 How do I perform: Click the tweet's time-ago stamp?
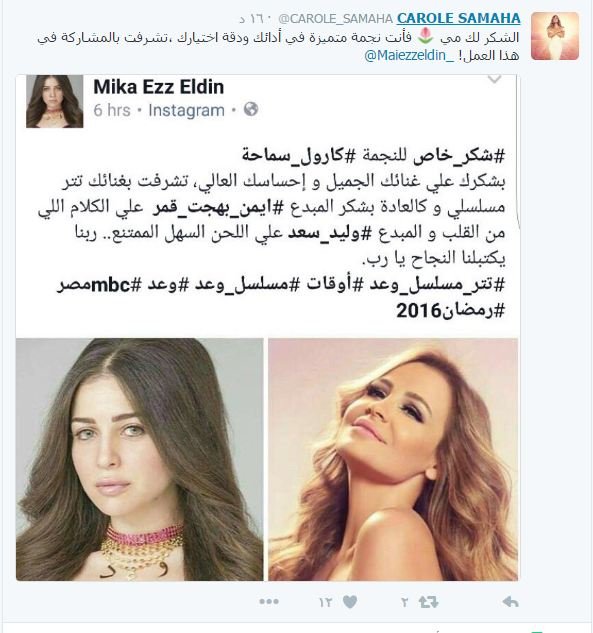click(256, 19)
